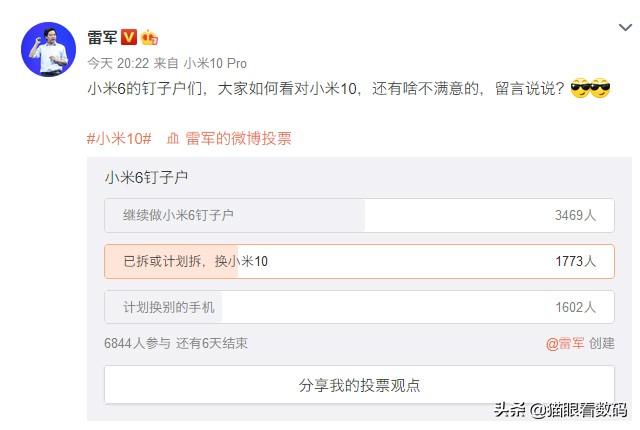The height and width of the screenshot is (430, 640).
Task: Click Lei Jun's profile avatar
Action: pyautogui.click(x=47, y=47)
